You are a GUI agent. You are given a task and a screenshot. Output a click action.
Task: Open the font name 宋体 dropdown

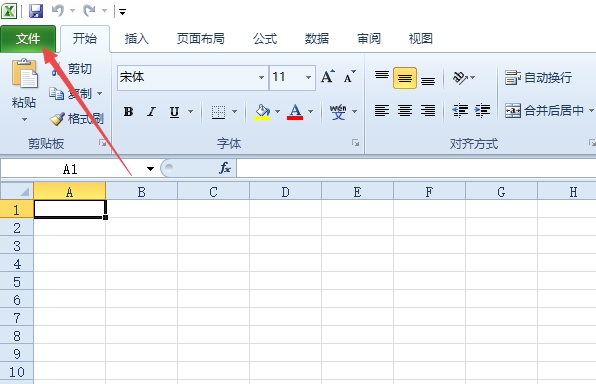(262, 77)
